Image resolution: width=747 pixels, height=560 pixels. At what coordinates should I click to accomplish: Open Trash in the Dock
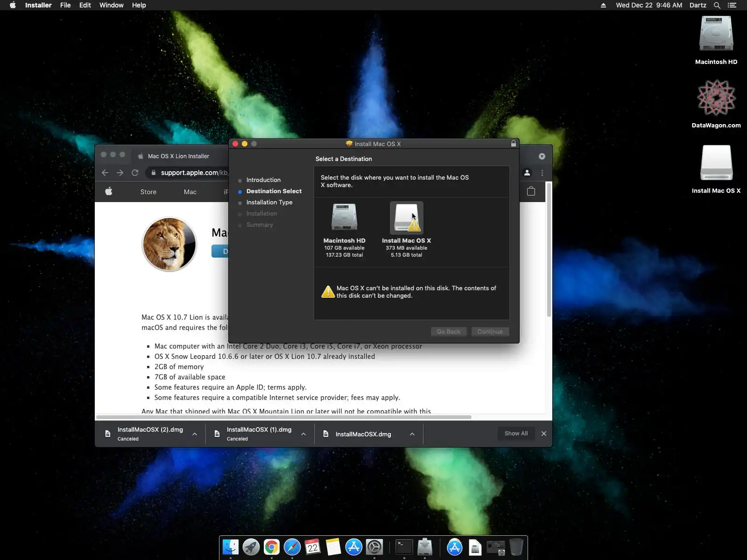tap(516, 547)
